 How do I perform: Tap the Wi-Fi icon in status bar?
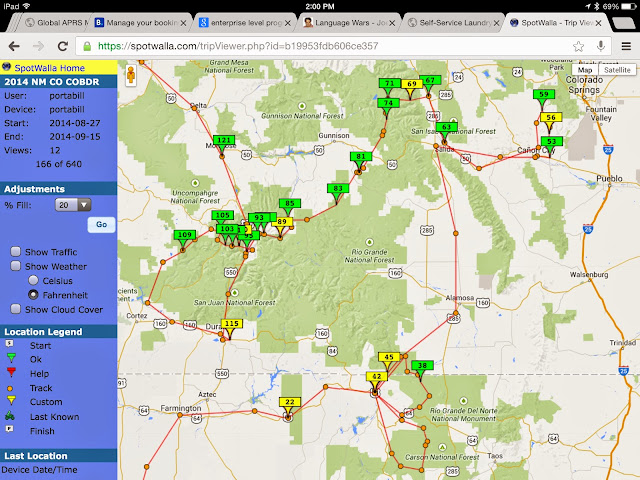pos(27,6)
